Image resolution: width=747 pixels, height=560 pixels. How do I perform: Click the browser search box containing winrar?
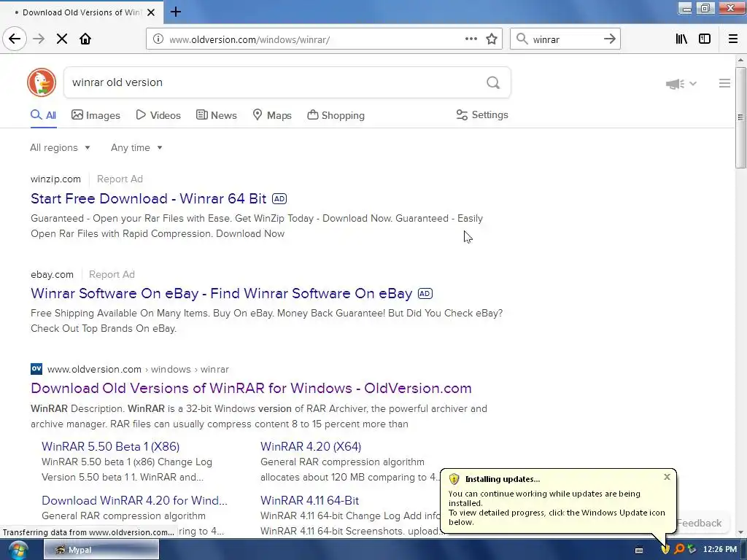(x=565, y=39)
